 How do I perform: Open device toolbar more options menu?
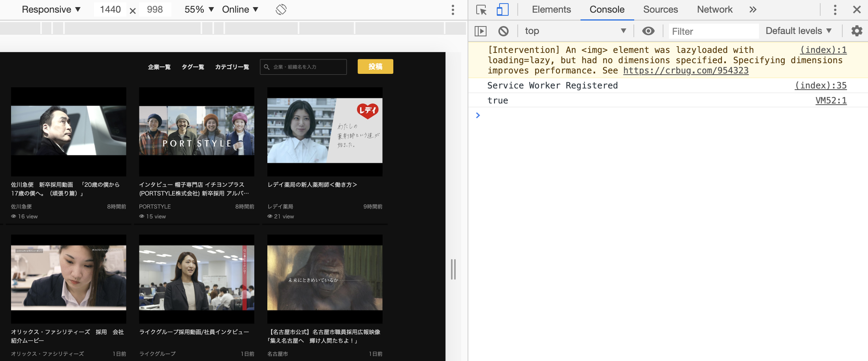point(453,10)
